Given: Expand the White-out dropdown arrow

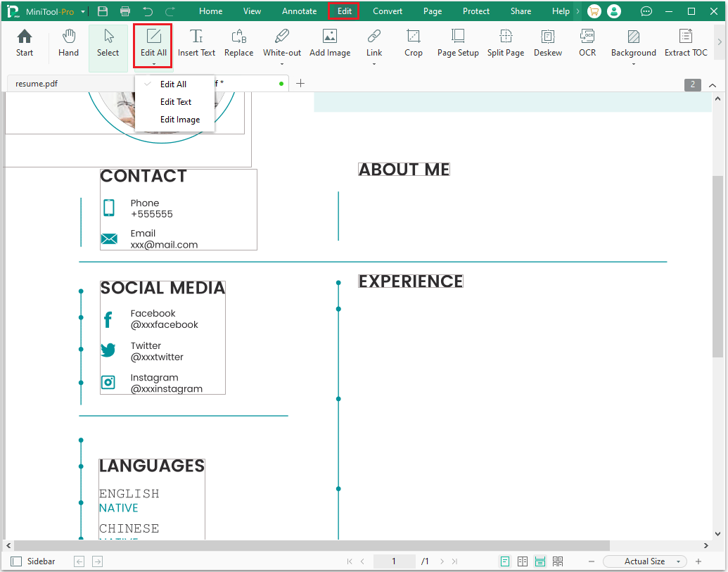Looking at the screenshot, I should (x=282, y=64).
